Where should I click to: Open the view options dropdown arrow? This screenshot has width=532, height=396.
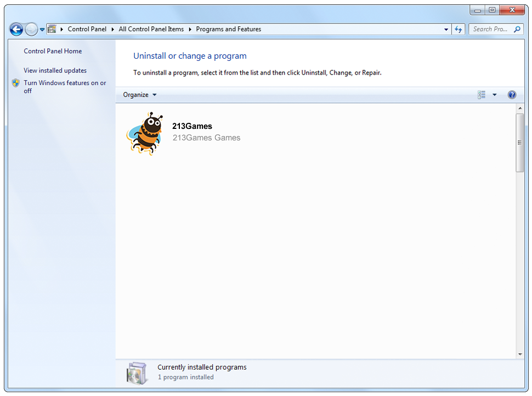tap(494, 95)
